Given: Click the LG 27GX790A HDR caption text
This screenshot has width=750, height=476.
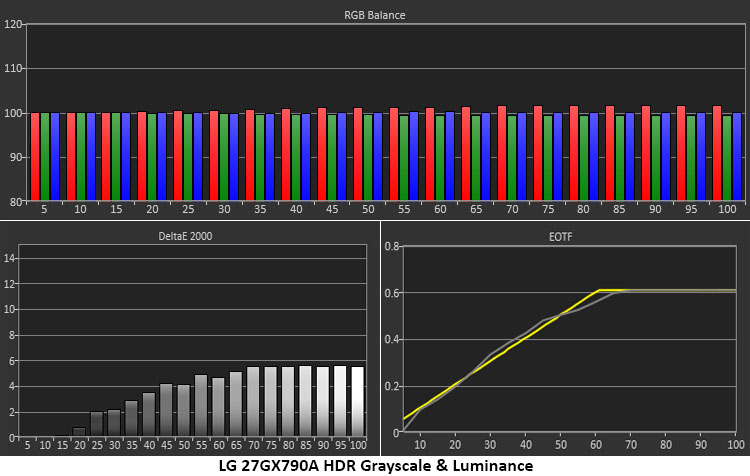Looking at the screenshot, I should 375,465.
